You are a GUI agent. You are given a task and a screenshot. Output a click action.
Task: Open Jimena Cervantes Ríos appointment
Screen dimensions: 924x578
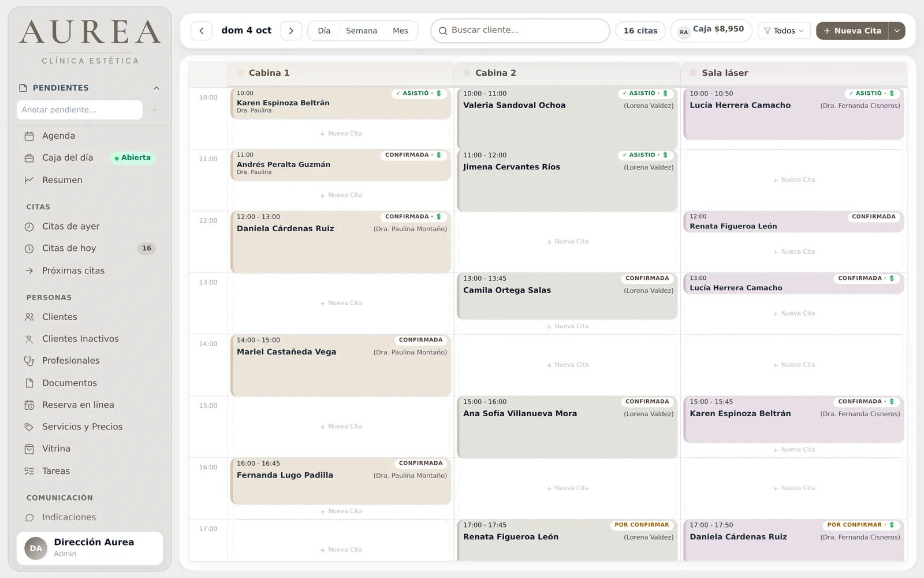(567, 180)
